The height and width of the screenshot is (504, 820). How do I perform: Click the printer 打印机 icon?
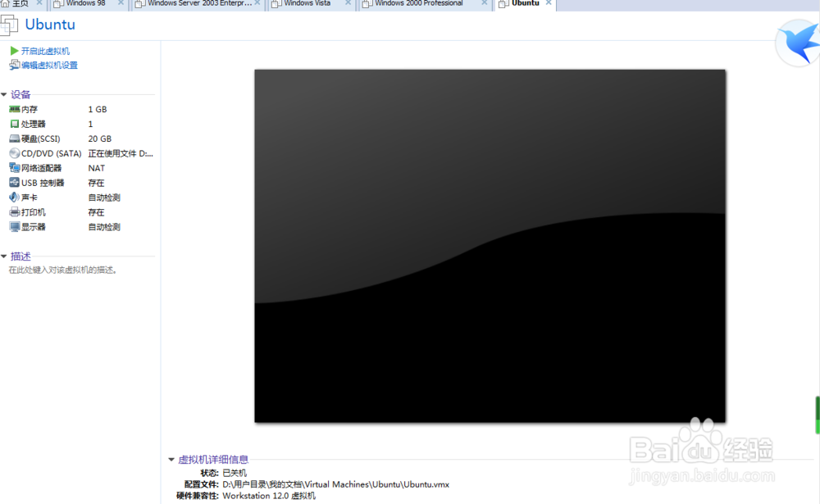click(14, 212)
